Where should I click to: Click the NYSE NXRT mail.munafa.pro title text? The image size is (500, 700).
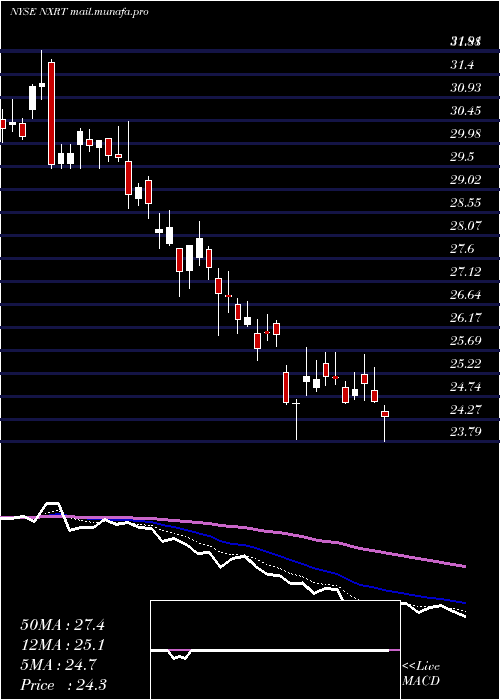click(79, 12)
